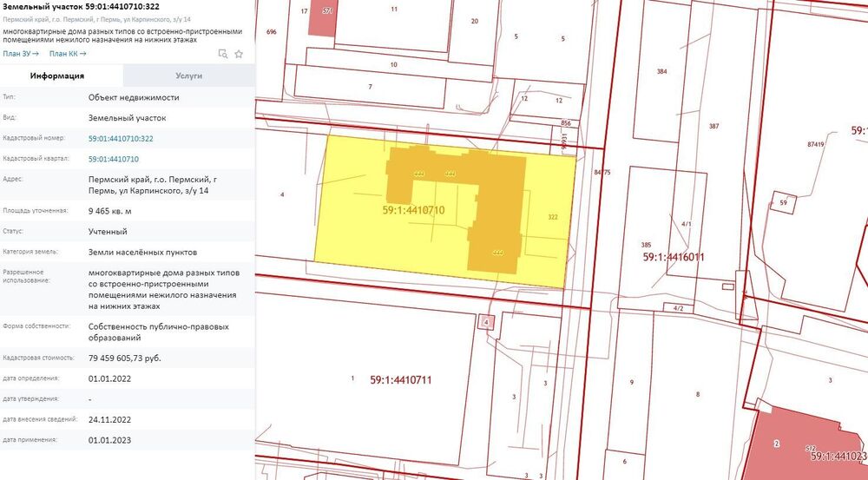Select parcel 7 above the yellow plot

[x=370, y=87]
